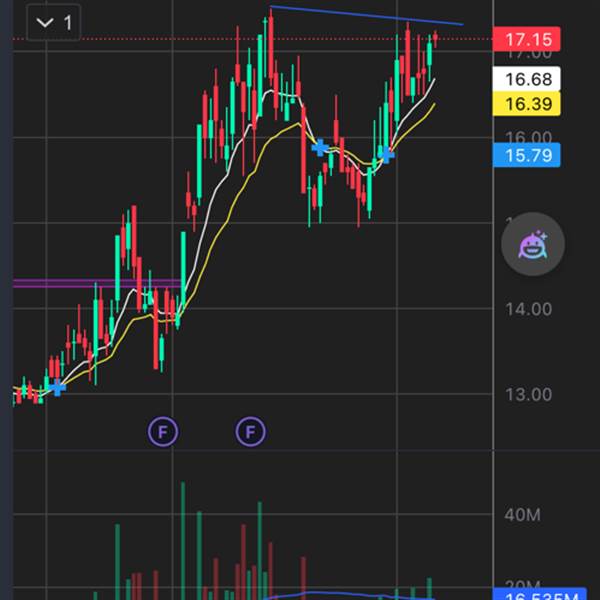The width and height of the screenshot is (600, 600).
Task: Select the blue descending trendline across the highs
Action: coord(367,15)
